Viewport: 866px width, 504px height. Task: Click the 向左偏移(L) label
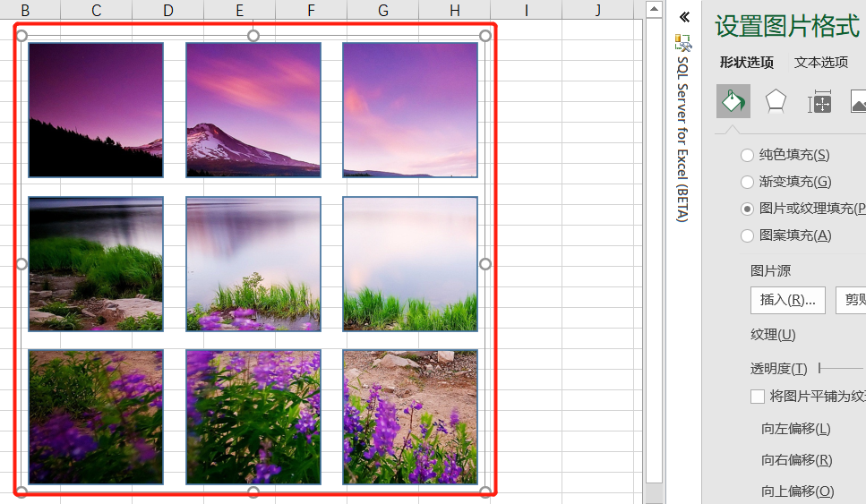tap(795, 429)
